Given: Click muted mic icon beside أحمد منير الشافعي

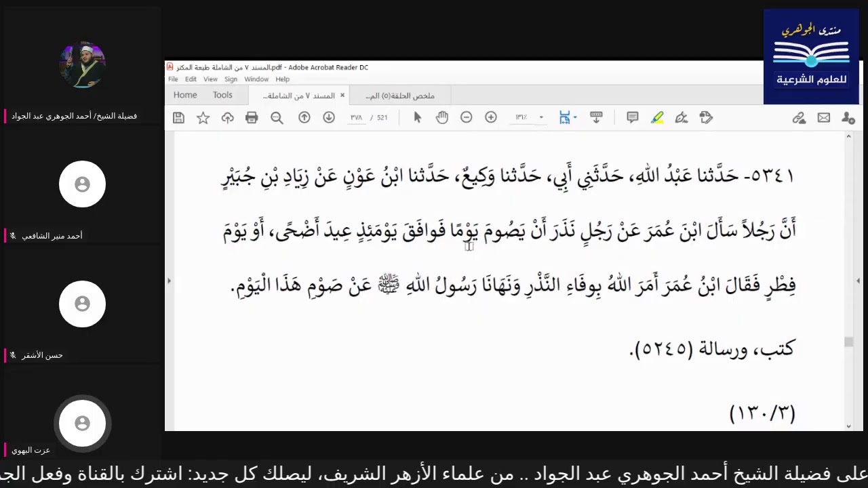Looking at the screenshot, I should tap(12, 236).
